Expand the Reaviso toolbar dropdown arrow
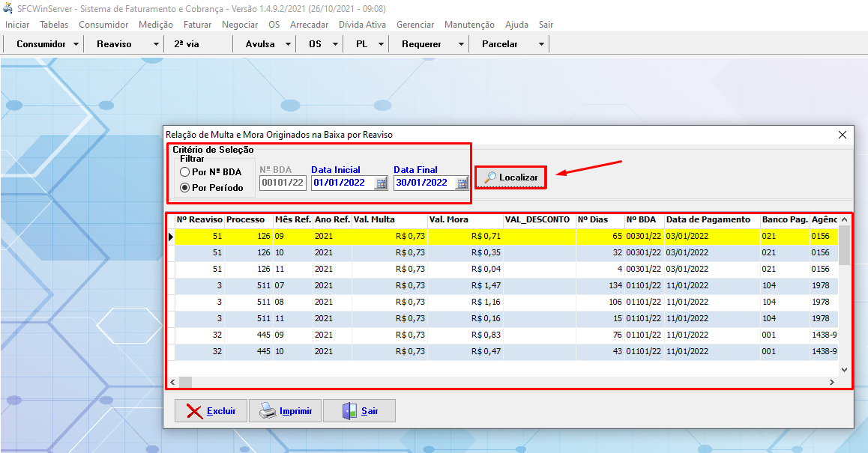This screenshot has height=453, width=868. tap(156, 44)
